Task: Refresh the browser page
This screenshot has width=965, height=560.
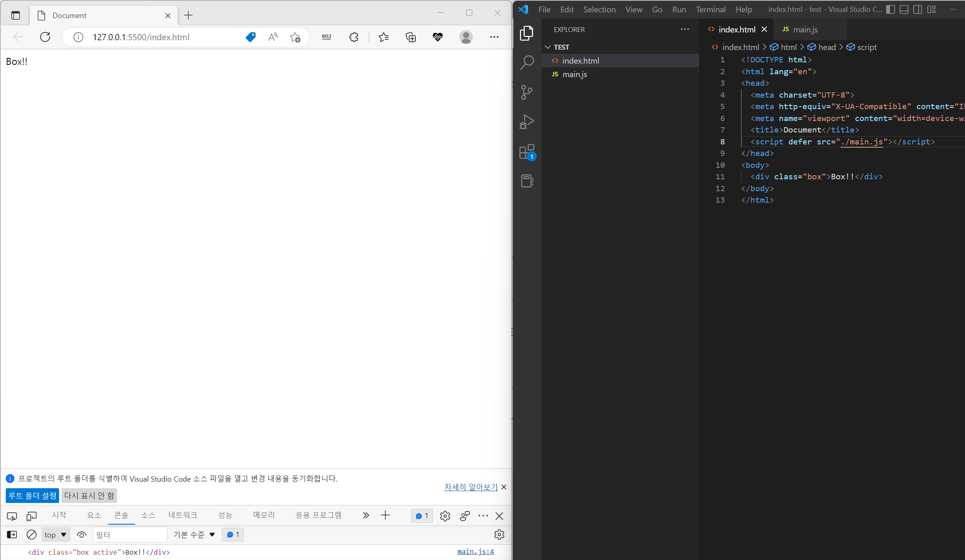Action: click(45, 37)
